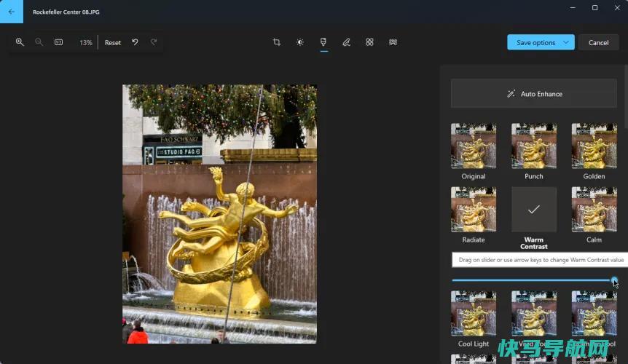Go back using the back arrow
Viewport: 628px width, 364px height.
[x=11, y=12]
